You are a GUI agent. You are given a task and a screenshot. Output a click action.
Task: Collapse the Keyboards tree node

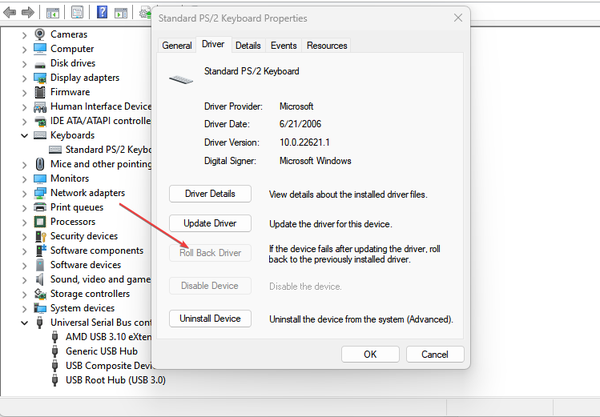(x=25, y=135)
